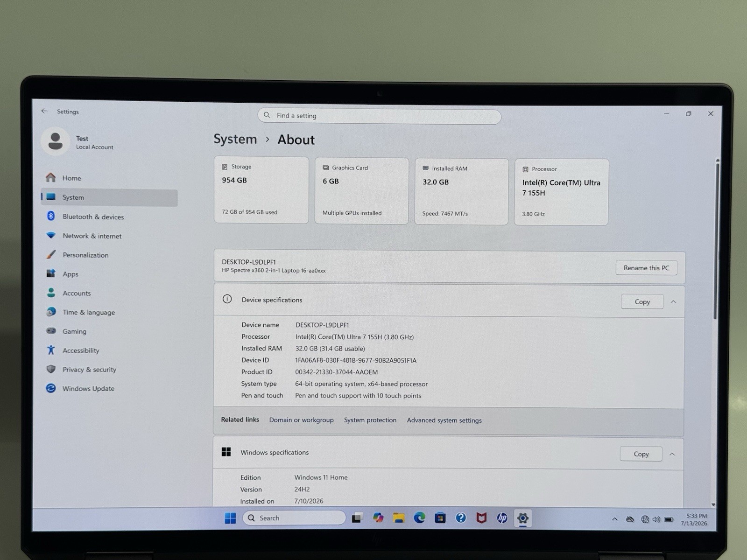Open Domain or workgroup link
This screenshot has height=560, width=747.
click(x=301, y=420)
